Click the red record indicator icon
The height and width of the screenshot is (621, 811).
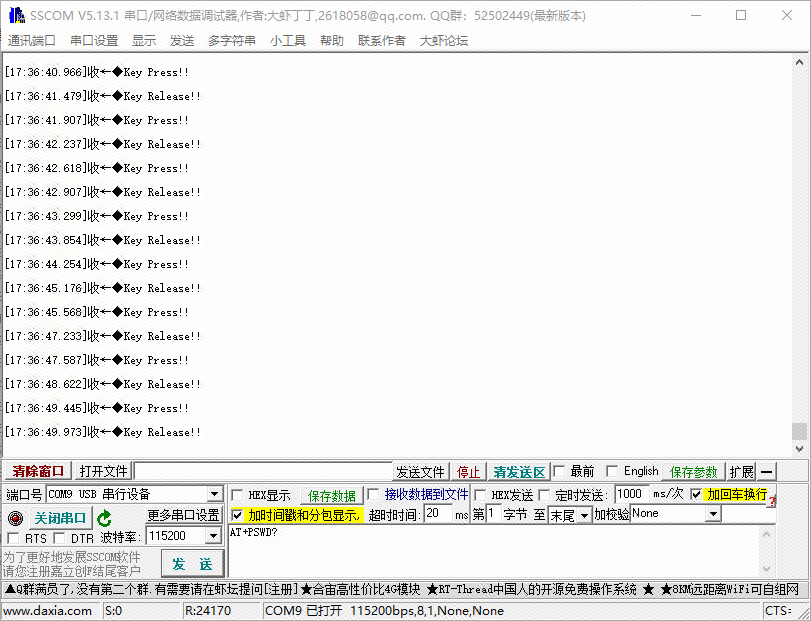[x=14, y=518]
